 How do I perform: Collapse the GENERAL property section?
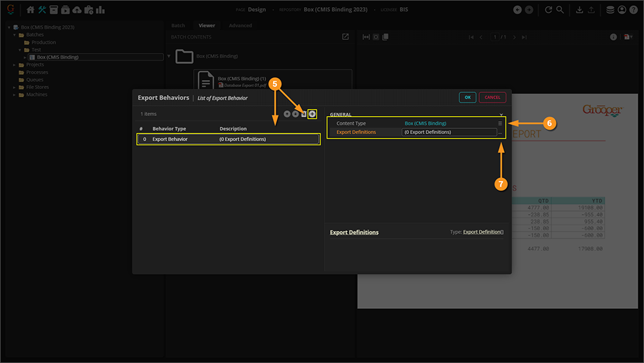[x=501, y=115]
